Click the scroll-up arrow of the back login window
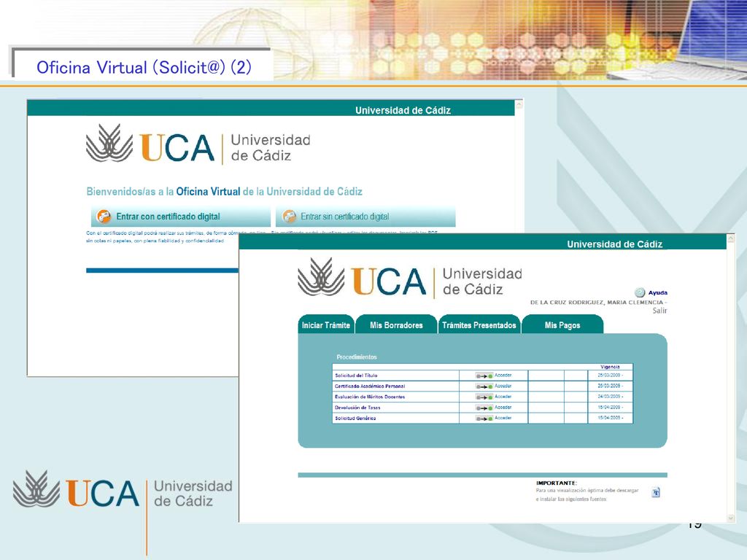Image resolution: width=747 pixels, height=560 pixels. point(519,105)
